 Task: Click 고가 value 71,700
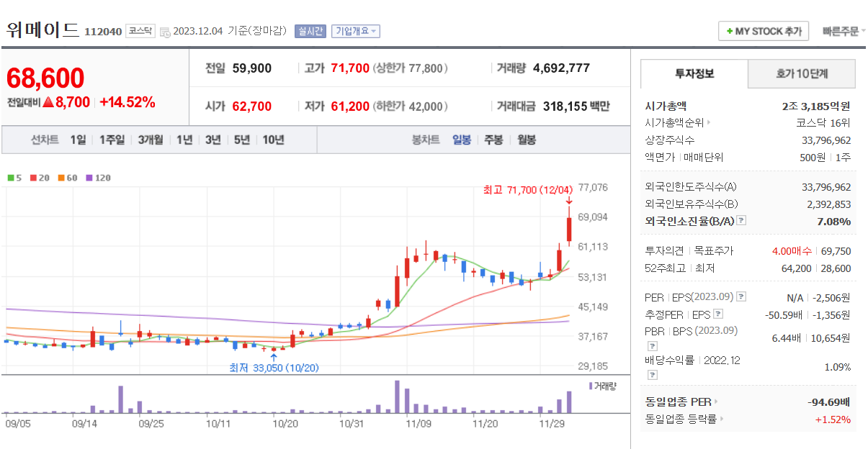(x=350, y=68)
